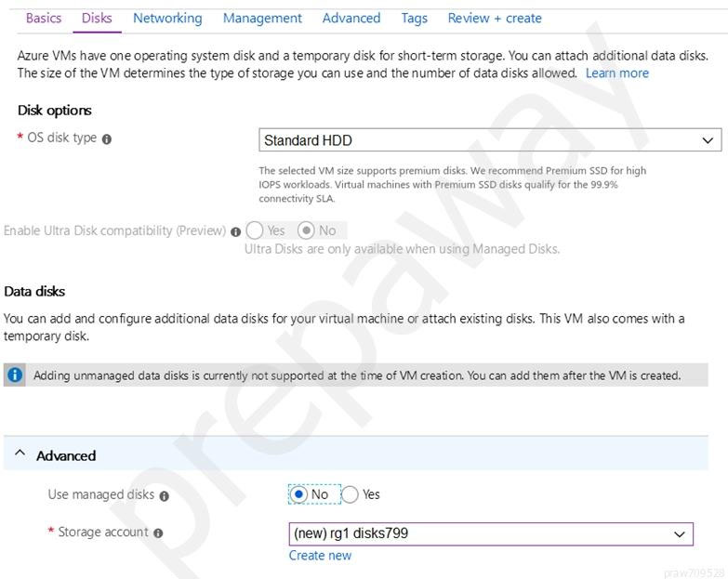Switch to the Networking tab

(x=167, y=18)
